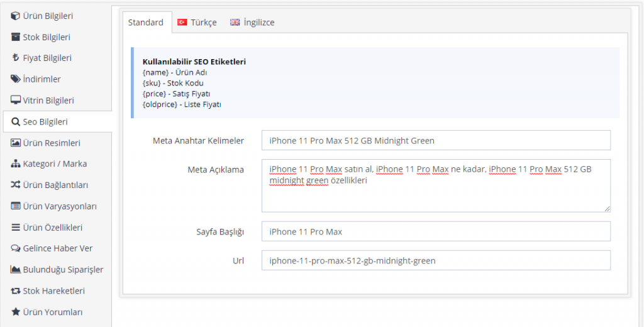
Task: Click the Sayfa Başlığı input field
Action: [436, 231]
